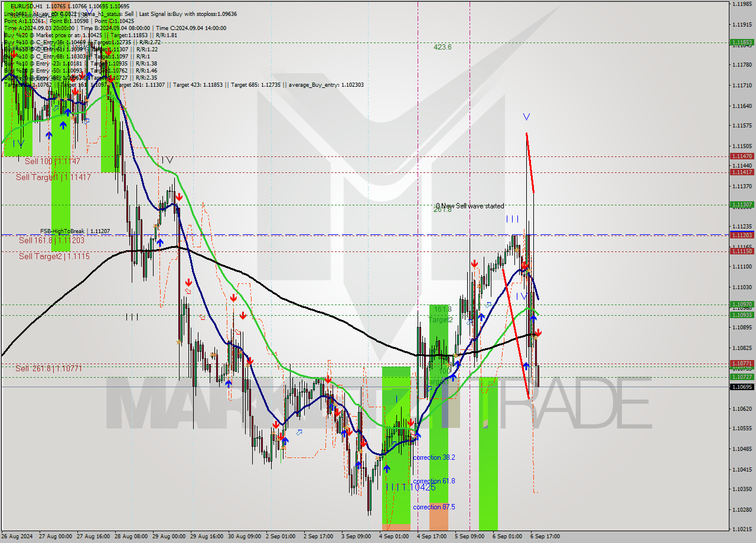
Task: Click the red 1.11417 price tag
Action: tap(742, 172)
